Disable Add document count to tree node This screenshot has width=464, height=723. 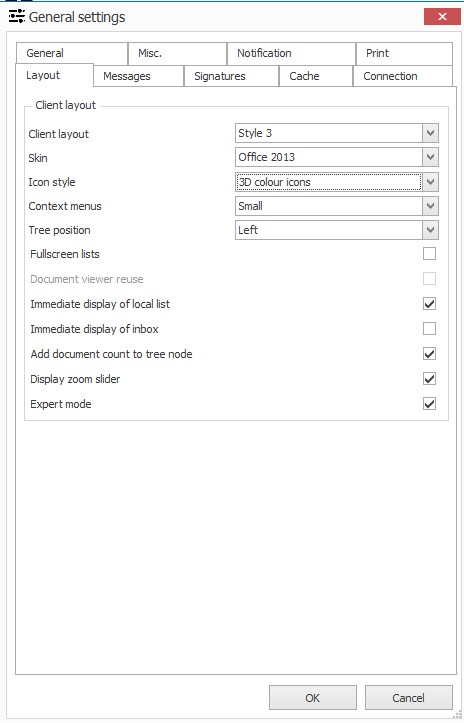(x=429, y=354)
